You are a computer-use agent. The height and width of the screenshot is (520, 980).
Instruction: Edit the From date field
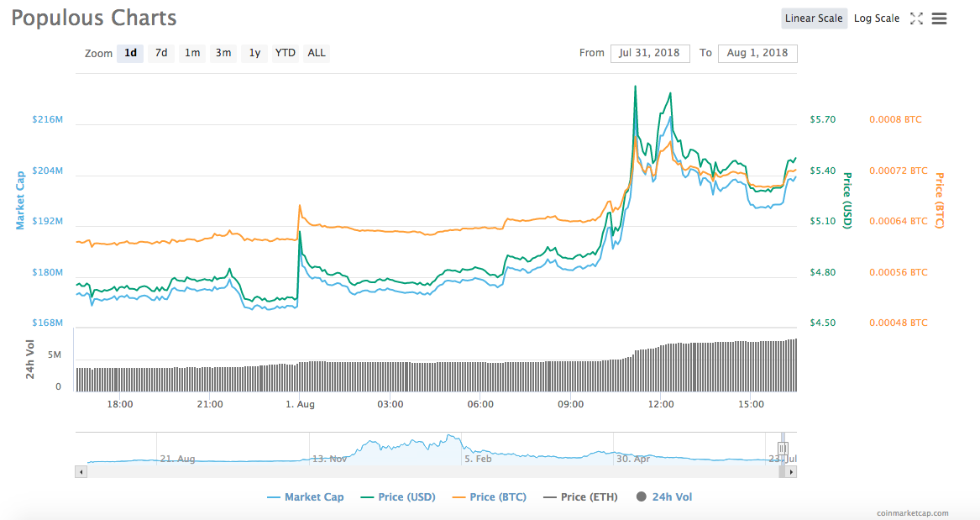click(x=650, y=53)
